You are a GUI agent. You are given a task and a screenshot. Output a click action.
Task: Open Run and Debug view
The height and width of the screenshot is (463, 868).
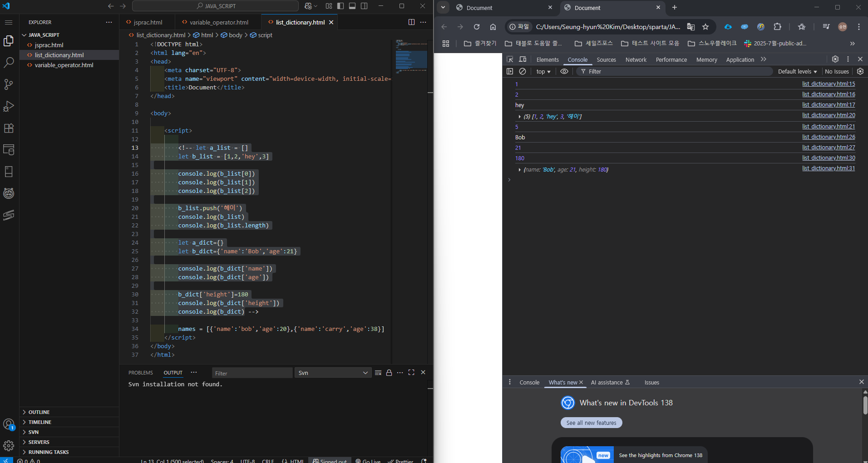coord(9,106)
